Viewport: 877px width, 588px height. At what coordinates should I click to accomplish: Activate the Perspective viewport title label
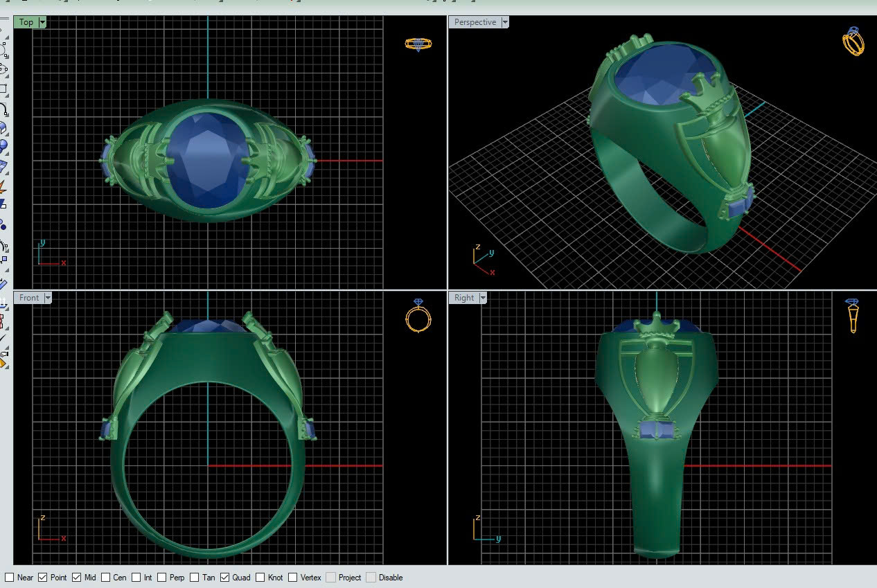[x=475, y=22]
